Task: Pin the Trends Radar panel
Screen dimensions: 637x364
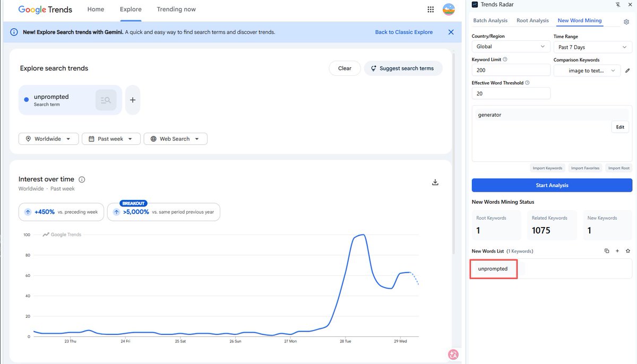Action: (617, 5)
